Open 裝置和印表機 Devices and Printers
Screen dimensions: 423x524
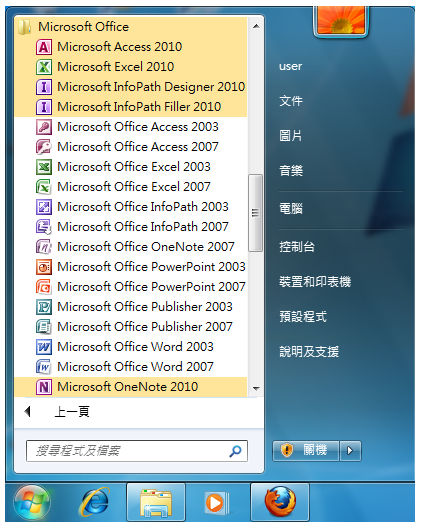pos(315,282)
